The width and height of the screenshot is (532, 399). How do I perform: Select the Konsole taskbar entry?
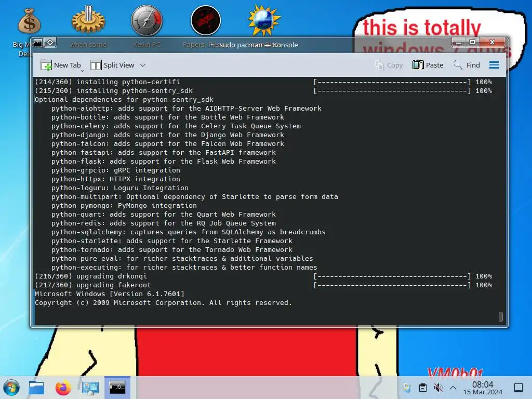click(117, 388)
